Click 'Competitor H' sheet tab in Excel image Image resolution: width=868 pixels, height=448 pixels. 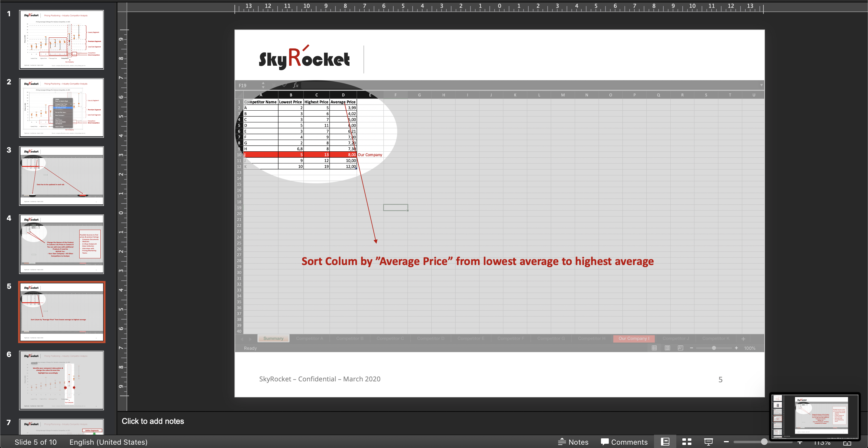(591, 339)
